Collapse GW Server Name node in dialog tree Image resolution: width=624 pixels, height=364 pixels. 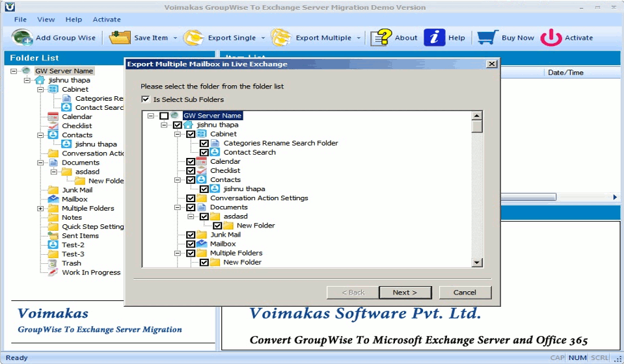[150, 116]
